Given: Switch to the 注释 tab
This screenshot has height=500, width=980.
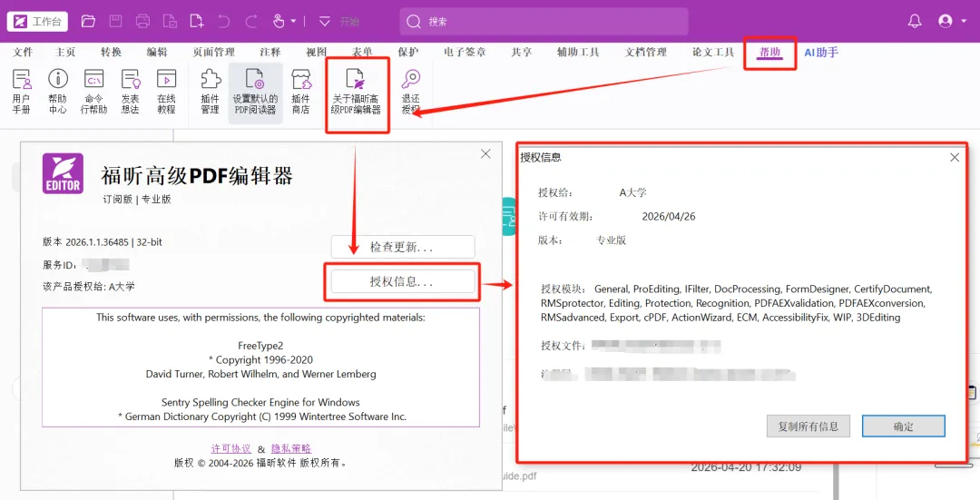Looking at the screenshot, I should point(270,53).
